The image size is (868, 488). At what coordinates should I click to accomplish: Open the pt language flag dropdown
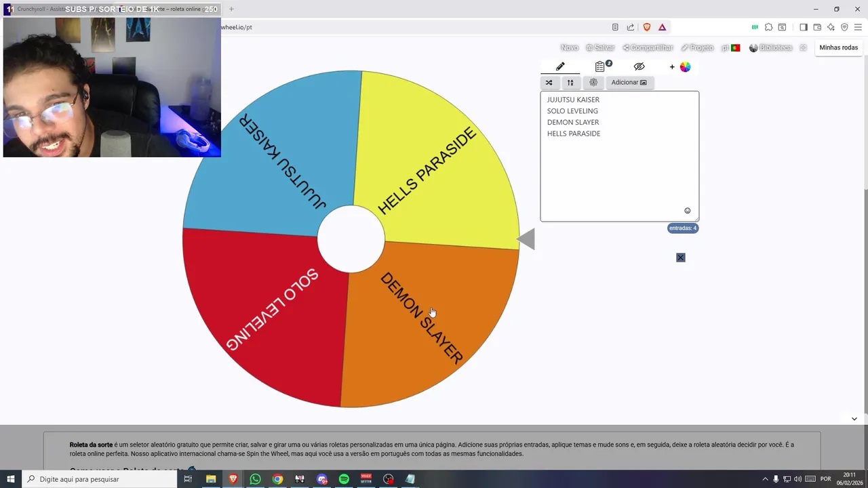[731, 47]
